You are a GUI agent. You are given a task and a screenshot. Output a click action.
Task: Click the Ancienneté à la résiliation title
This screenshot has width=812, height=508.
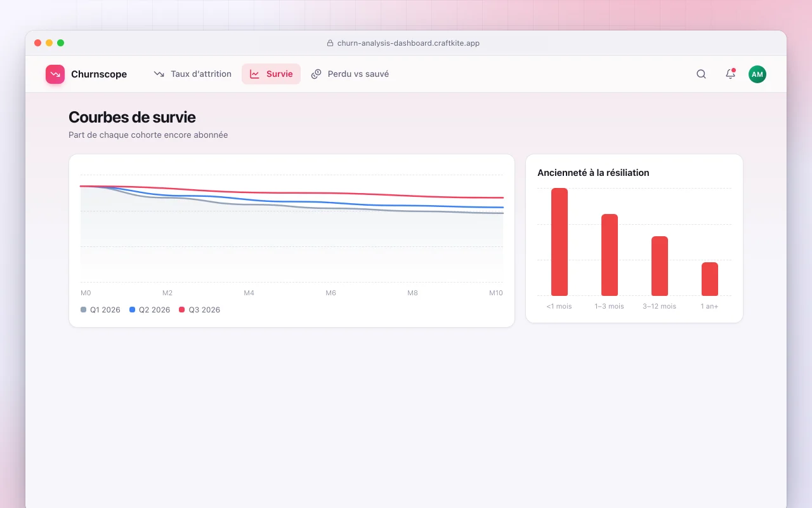(593, 173)
